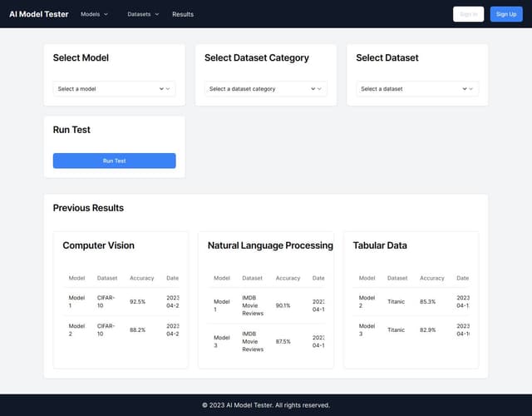
Task: Open the Datasets menu in navbar
Action: (x=143, y=14)
